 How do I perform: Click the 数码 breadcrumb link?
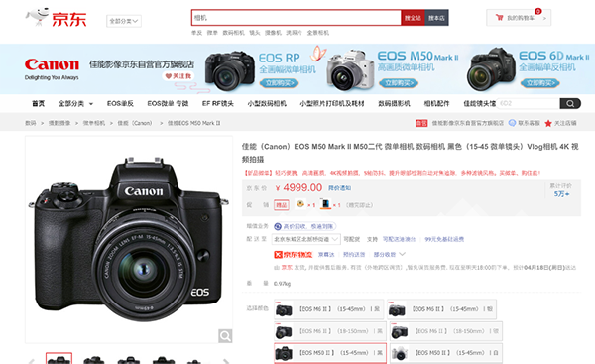coord(31,123)
